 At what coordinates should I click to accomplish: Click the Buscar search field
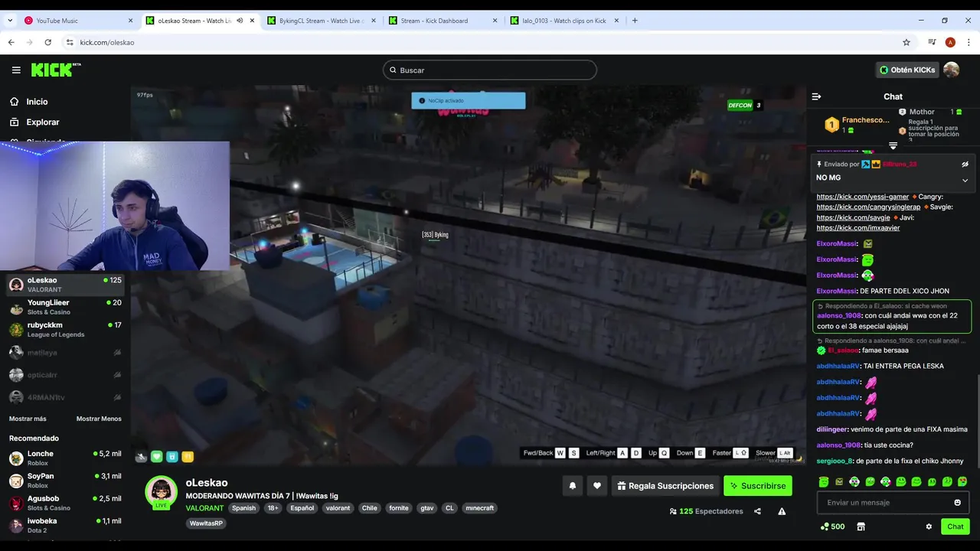tap(490, 70)
